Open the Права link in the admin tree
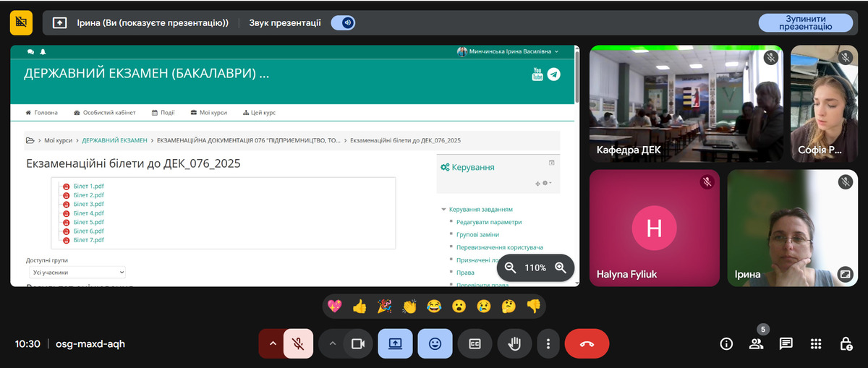 [465, 273]
